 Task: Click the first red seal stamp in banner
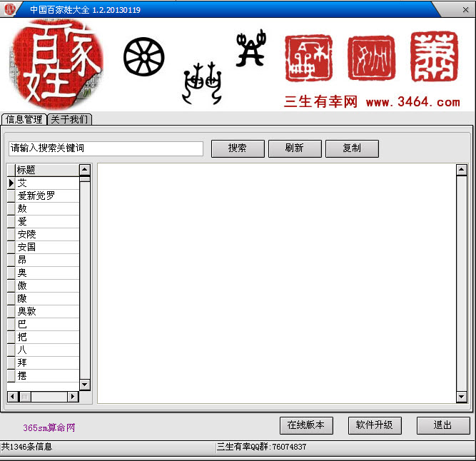click(308, 58)
